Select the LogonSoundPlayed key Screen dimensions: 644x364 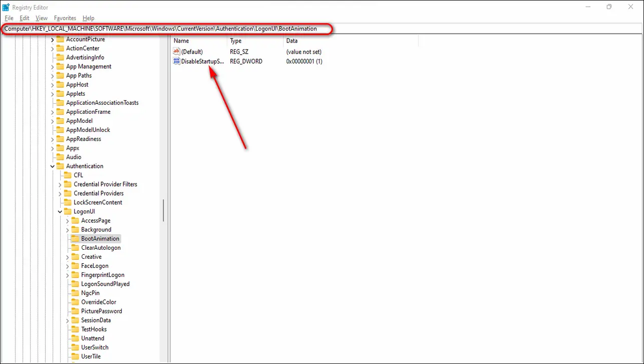pos(105,284)
